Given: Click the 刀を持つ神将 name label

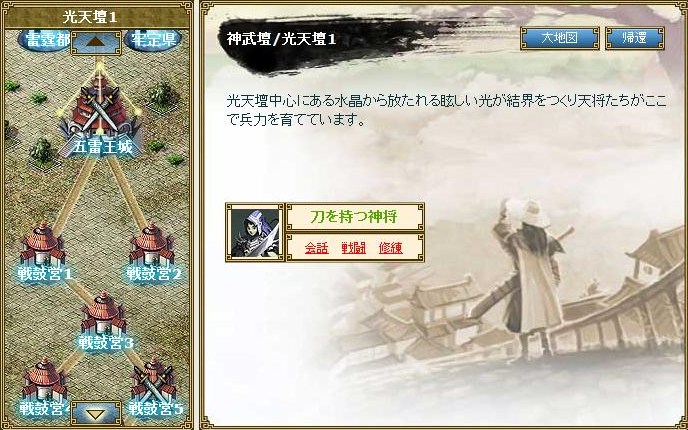Looking at the screenshot, I should tap(354, 216).
